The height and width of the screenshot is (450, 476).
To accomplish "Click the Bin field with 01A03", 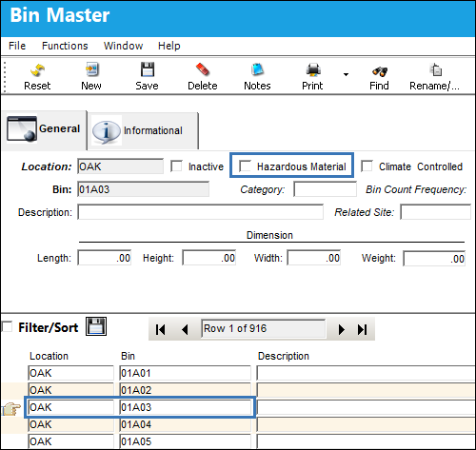I will (x=144, y=189).
